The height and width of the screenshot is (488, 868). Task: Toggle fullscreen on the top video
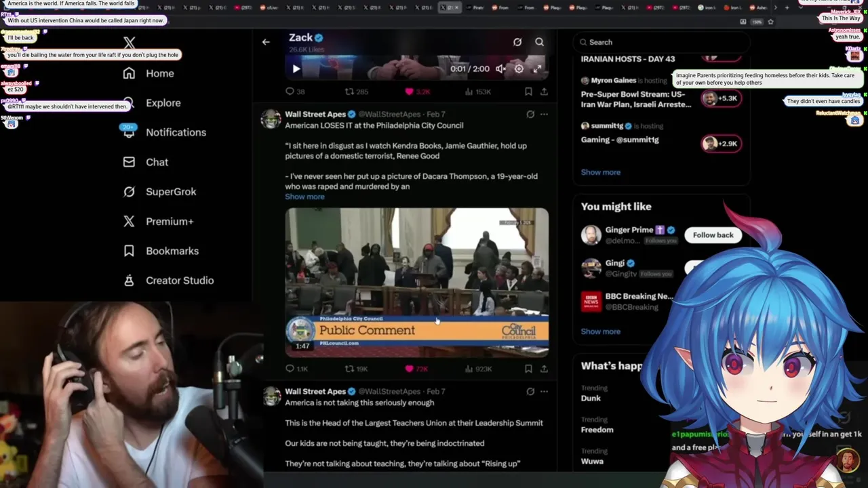click(x=537, y=68)
